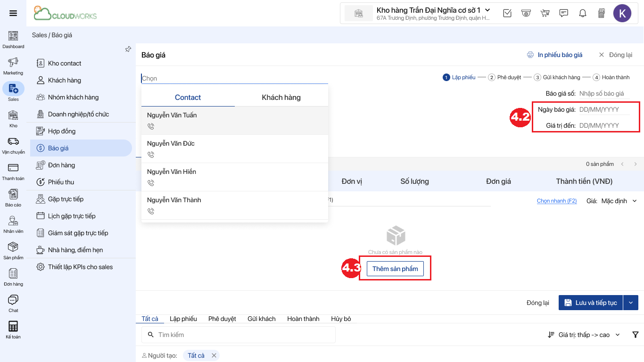Click the Ngày báo giá date field
644x362 pixels.
click(603, 109)
